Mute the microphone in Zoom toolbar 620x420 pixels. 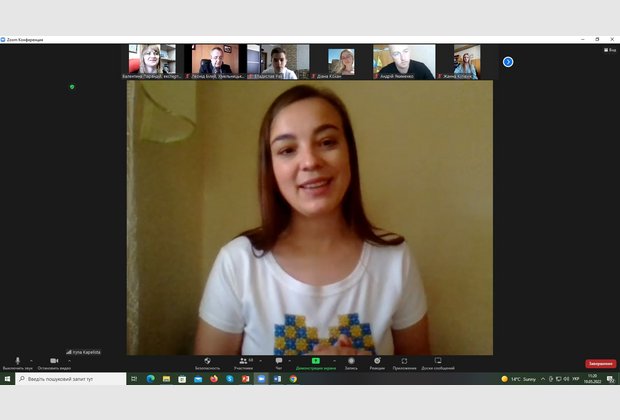click(17, 363)
